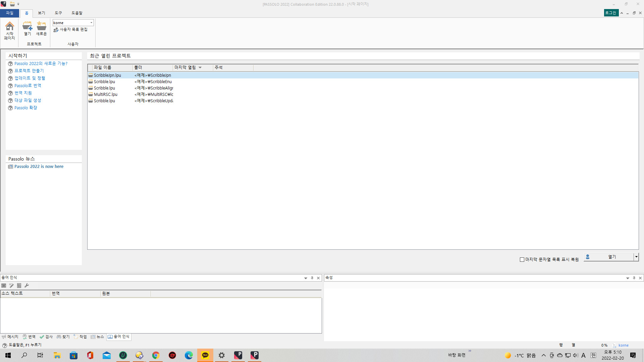The height and width of the screenshot is (362, 644).
Task: Create a 새로운 project from the ribbon
Action: tap(41, 28)
